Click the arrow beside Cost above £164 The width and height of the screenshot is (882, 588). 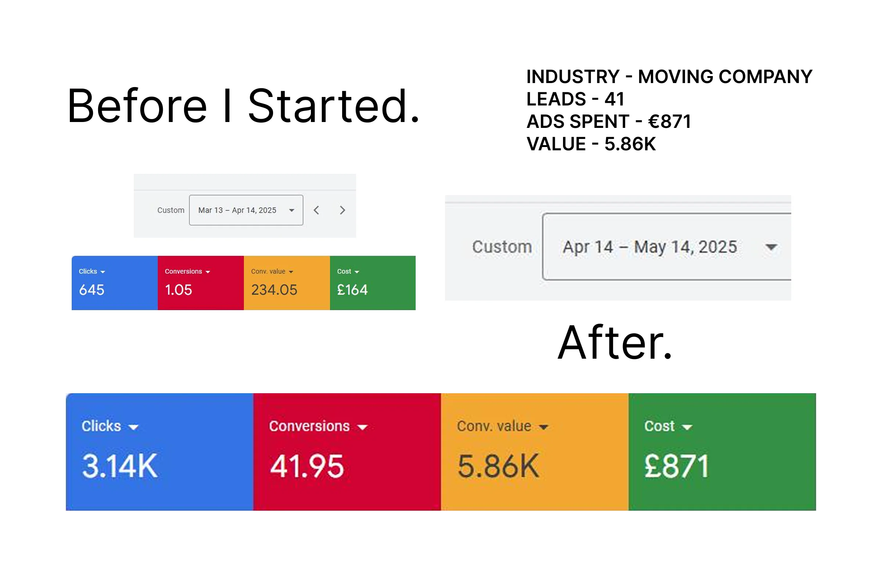(356, 272)
